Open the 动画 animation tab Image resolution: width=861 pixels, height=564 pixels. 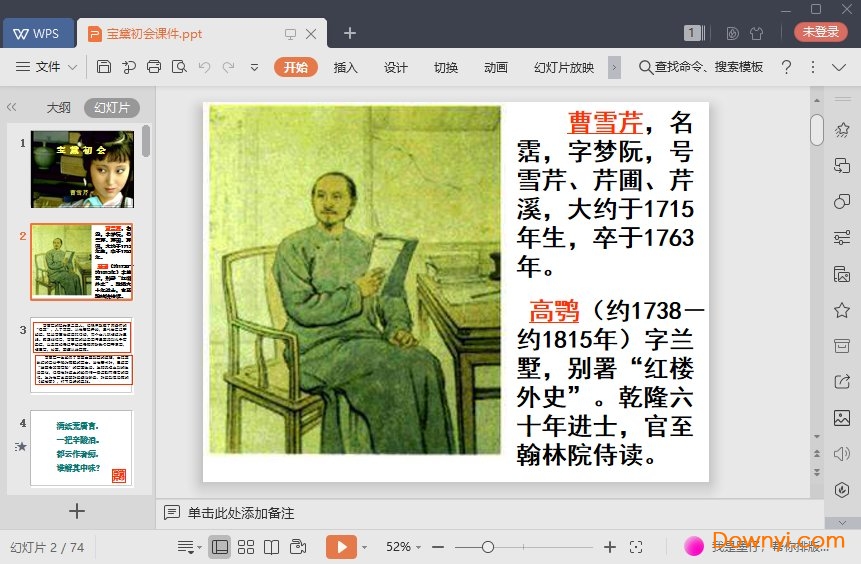point(496,67)
